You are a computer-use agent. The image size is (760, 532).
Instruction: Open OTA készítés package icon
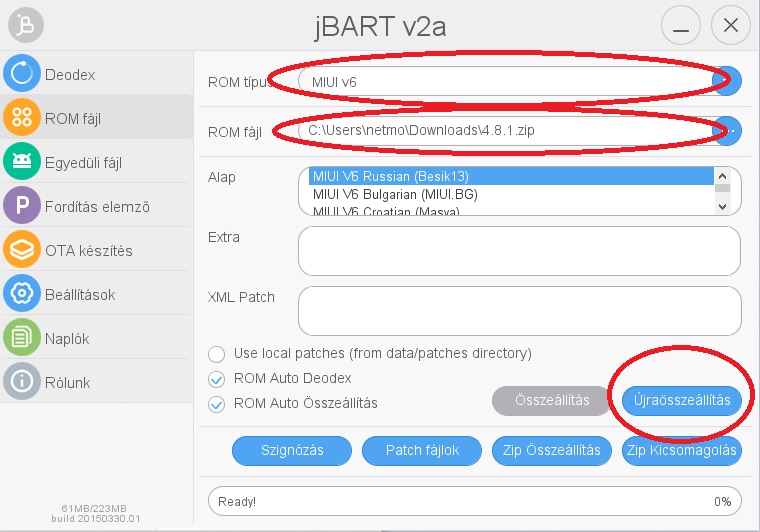[21, 250]
